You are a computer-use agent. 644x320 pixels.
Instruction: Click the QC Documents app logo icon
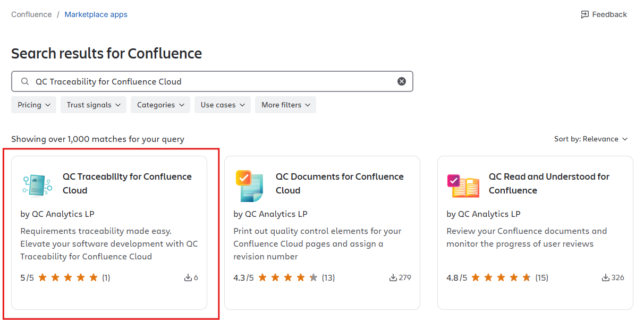click(250, 186)
